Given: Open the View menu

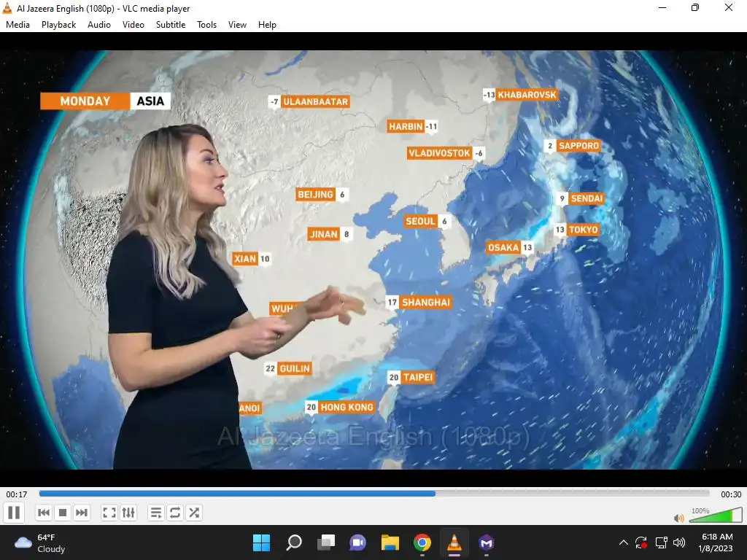Looking at the screenshot, I should [237, 25].
